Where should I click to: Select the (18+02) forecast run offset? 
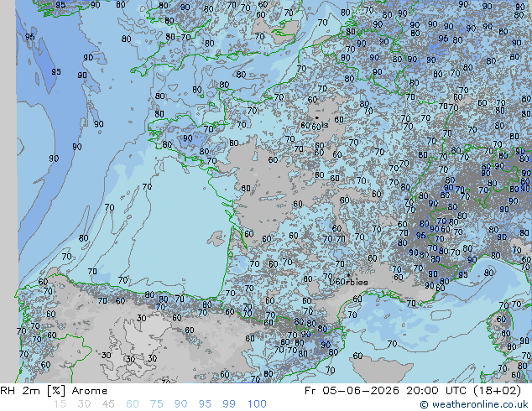[x=498, y=391]
